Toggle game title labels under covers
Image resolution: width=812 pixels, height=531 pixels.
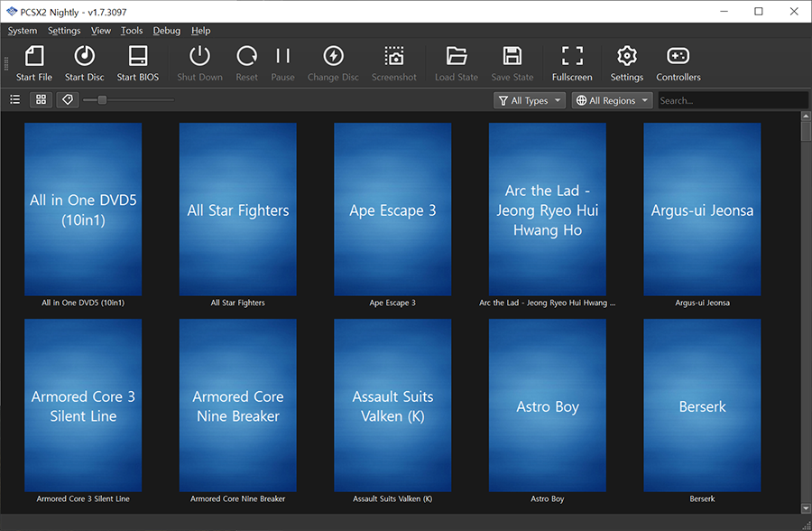pyautogui.click(x=67, y=100)
